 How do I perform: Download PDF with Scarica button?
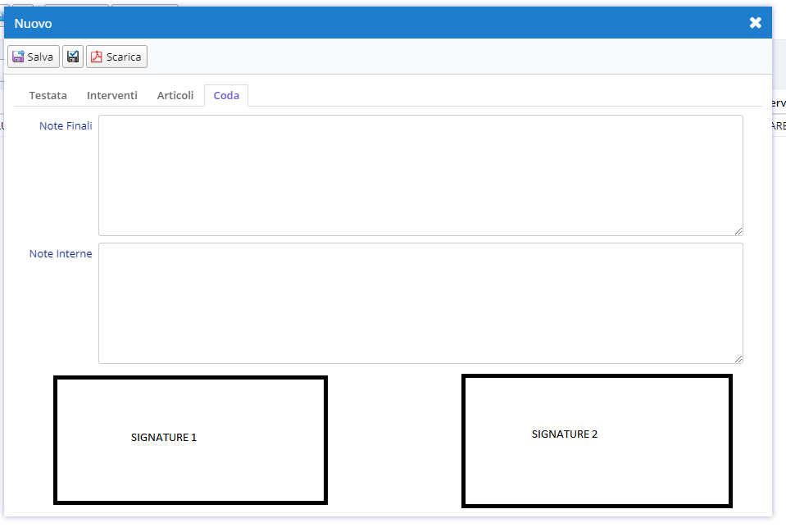point(117,57)
